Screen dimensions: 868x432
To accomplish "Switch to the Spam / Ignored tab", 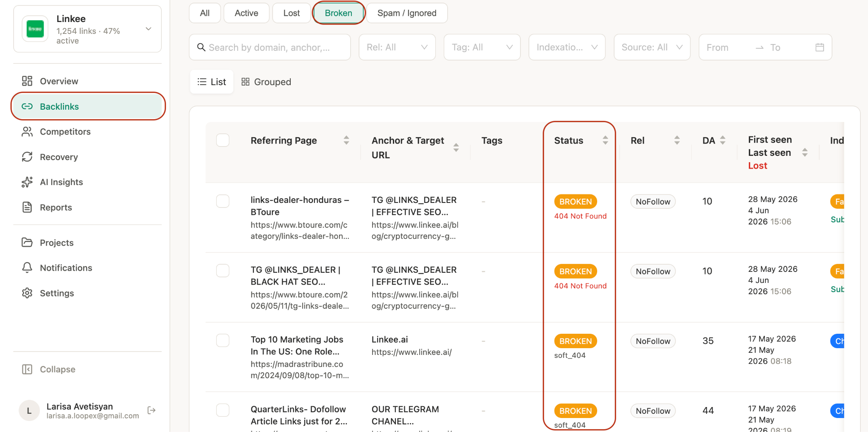I will pos(407,13).
